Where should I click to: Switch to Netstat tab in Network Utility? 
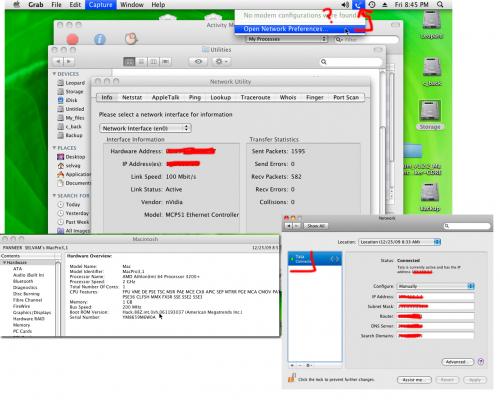(x=132, y=97)
